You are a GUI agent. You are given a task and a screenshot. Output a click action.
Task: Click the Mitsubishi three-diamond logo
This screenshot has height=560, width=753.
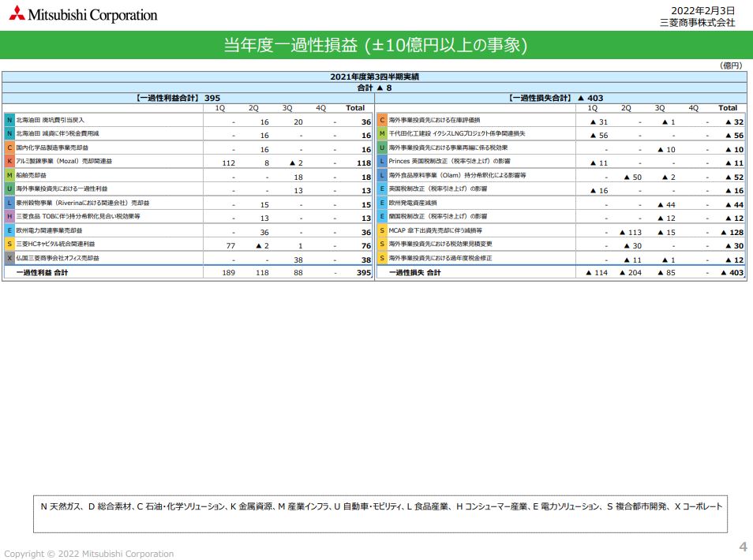point(17,14)
